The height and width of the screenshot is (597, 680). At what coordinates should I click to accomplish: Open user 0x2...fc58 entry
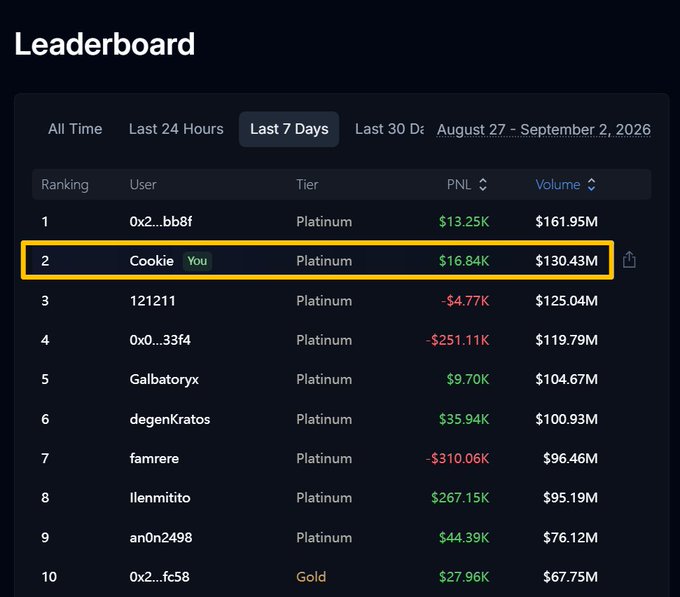pos(160,577)
